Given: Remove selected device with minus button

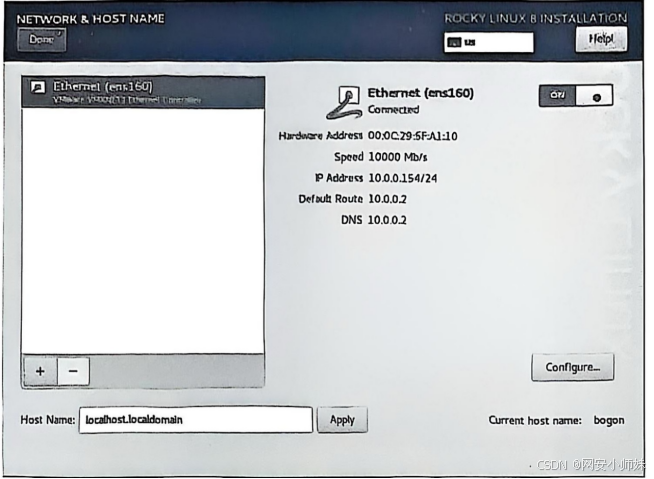Looking at the screenshot, I should pyautogui.click(x=73, y=371).
